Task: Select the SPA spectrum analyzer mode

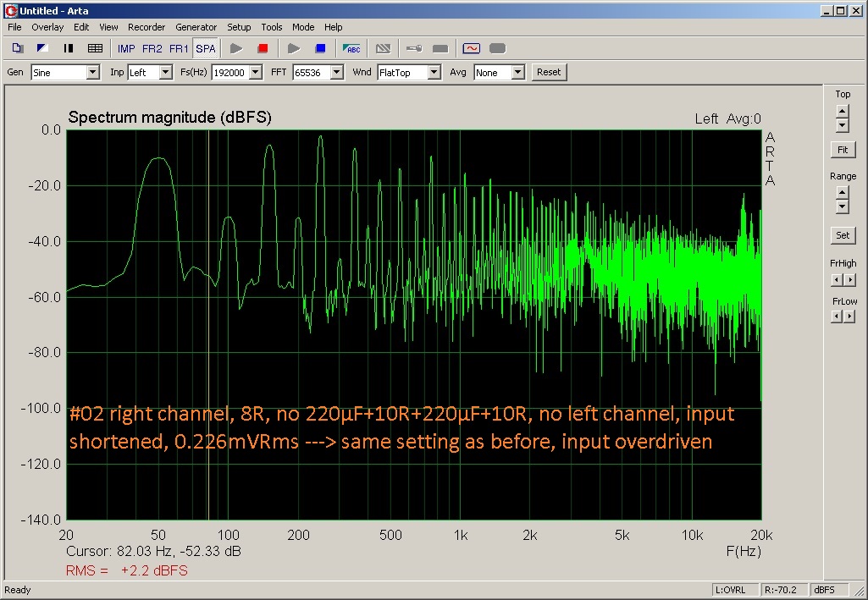Action: [206, 49]
